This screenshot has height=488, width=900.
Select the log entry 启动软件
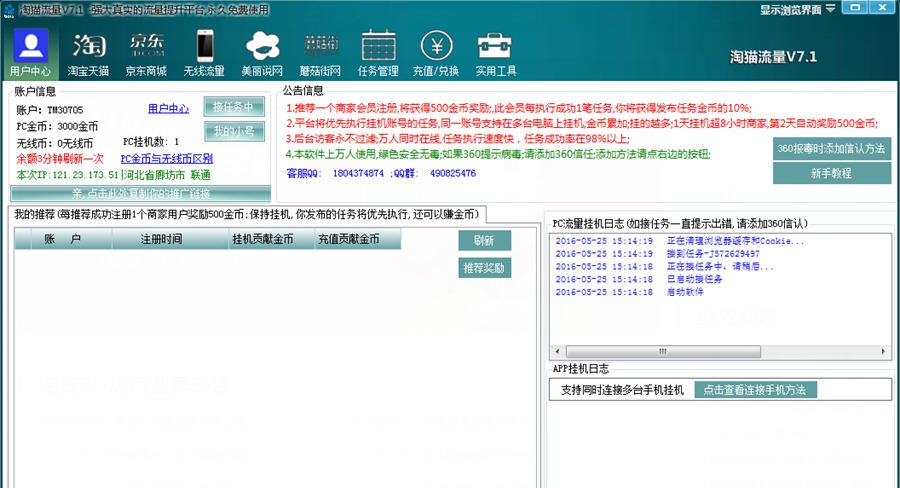click(x=629, y=292)
